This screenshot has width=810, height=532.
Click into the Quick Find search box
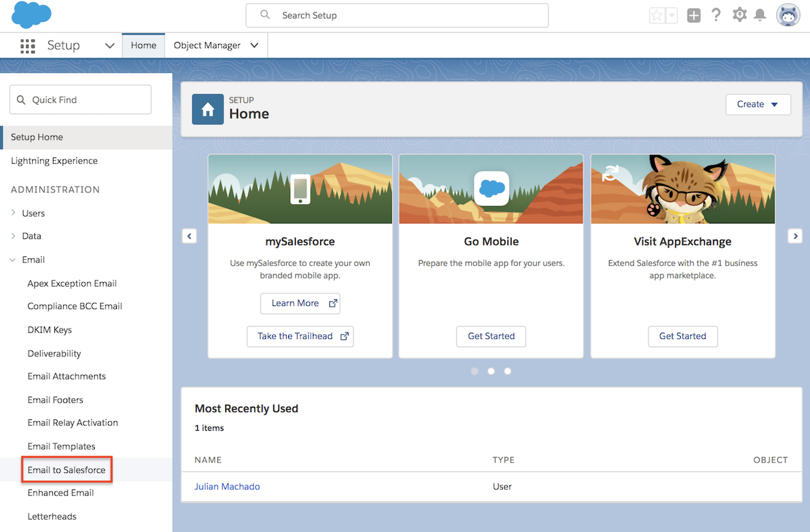(80, 99)
